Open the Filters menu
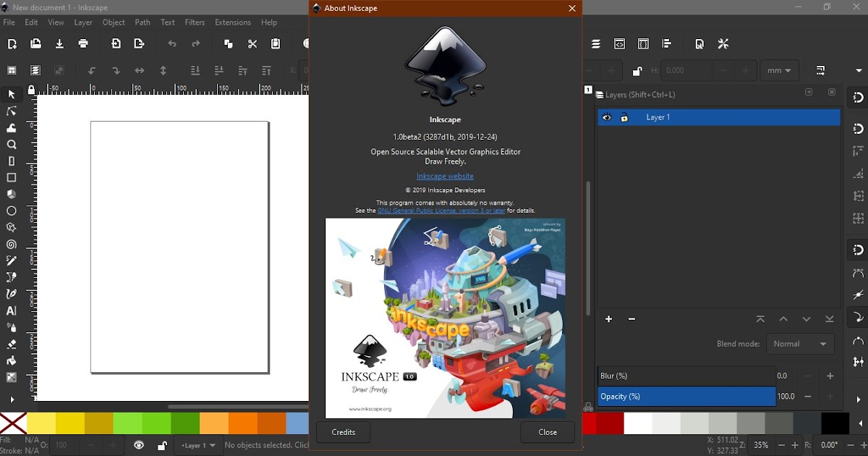This screenshot has height=456, width=868. click(x=195, y=22)
